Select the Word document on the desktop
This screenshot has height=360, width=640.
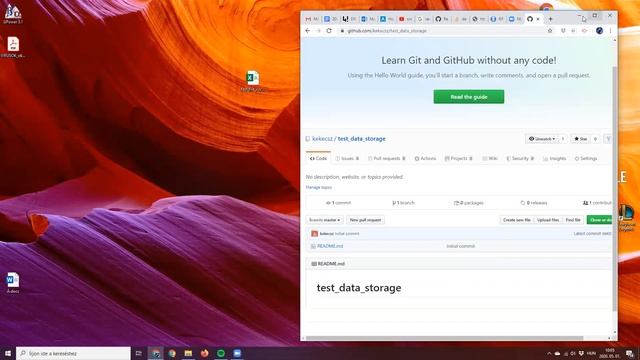pos(13,283)
